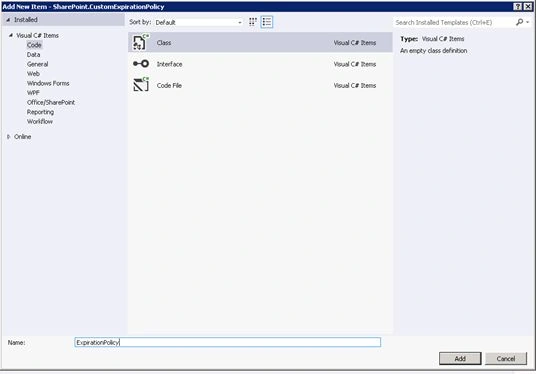Click Visual C# Items in Class row
The width and height of the screenshot is (536, 374).
355,43
